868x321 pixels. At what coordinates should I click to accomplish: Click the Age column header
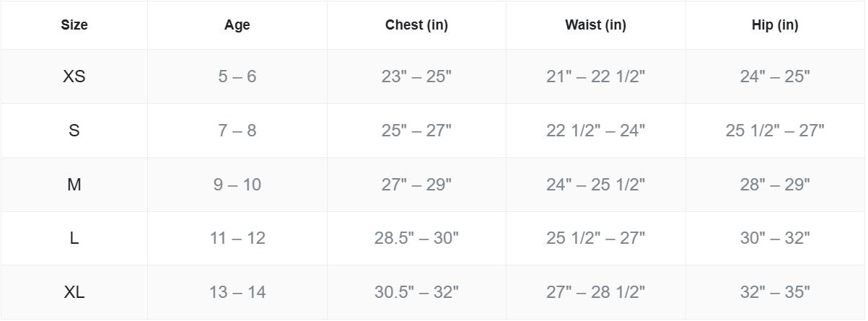[x=237, y=25]
